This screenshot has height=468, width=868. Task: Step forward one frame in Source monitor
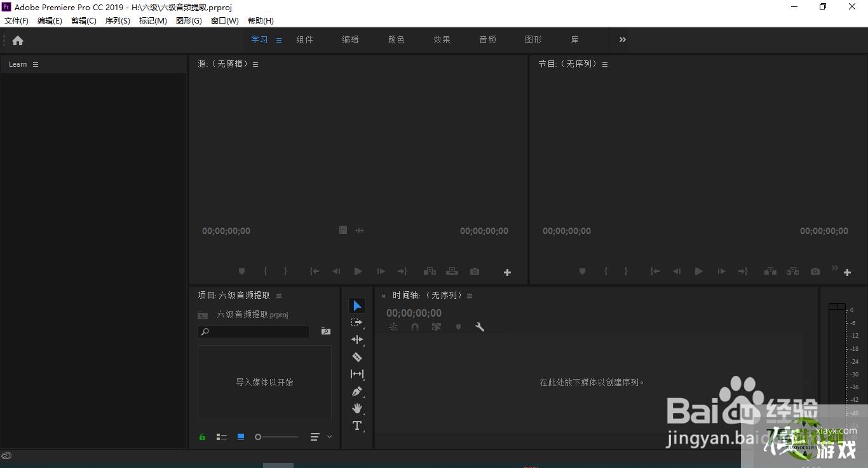tap(381, 272)
